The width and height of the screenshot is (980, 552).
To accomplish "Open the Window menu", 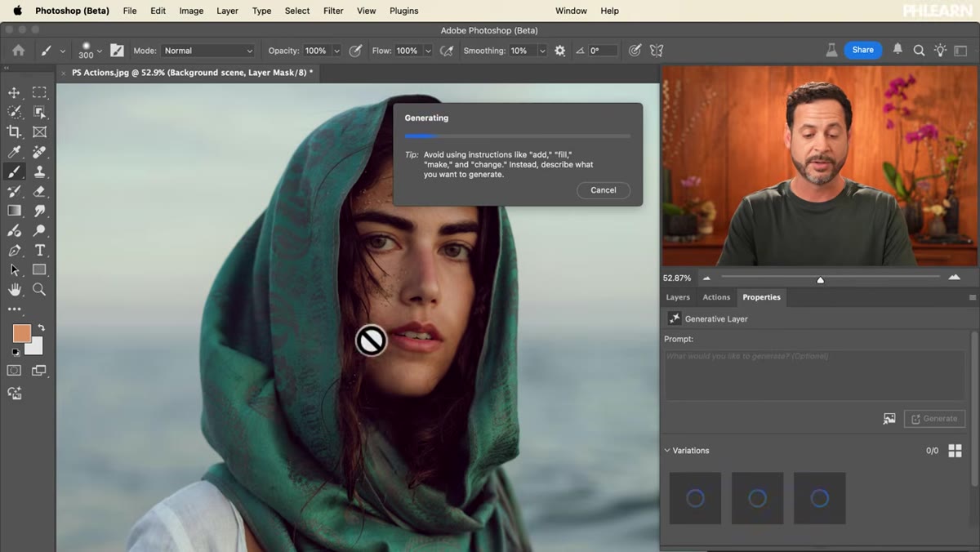I will click(571, 11).
